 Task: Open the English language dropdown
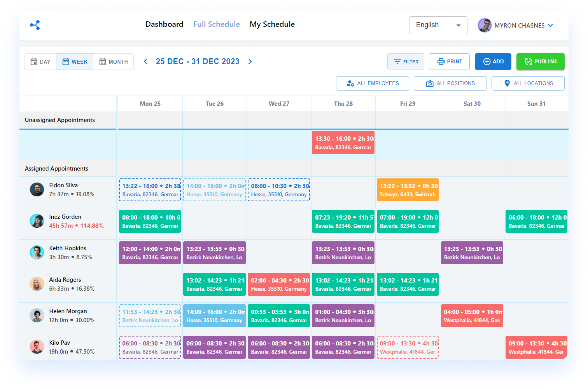point(438,25)
